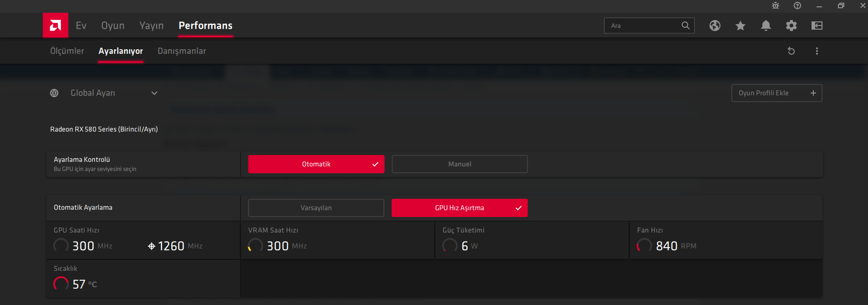Switch to Ayarlanıyor sub-tab
This screenshot has width=868, height=305.
121,51
